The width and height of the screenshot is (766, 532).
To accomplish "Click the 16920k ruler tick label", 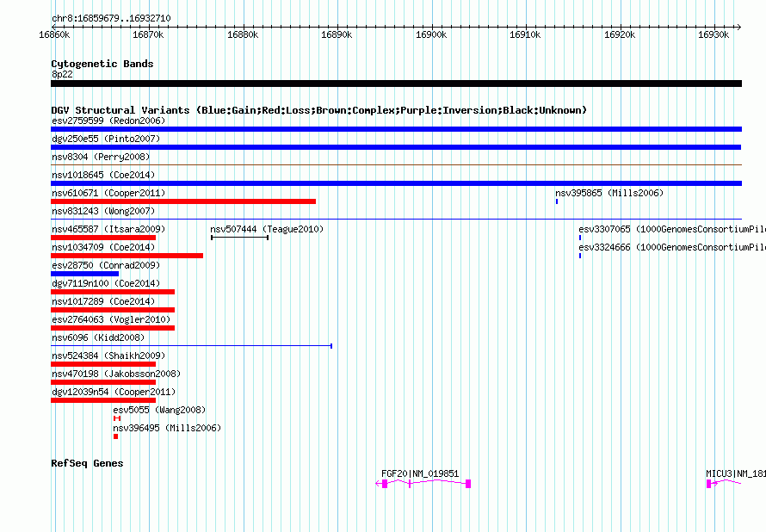I will [620, 35].
